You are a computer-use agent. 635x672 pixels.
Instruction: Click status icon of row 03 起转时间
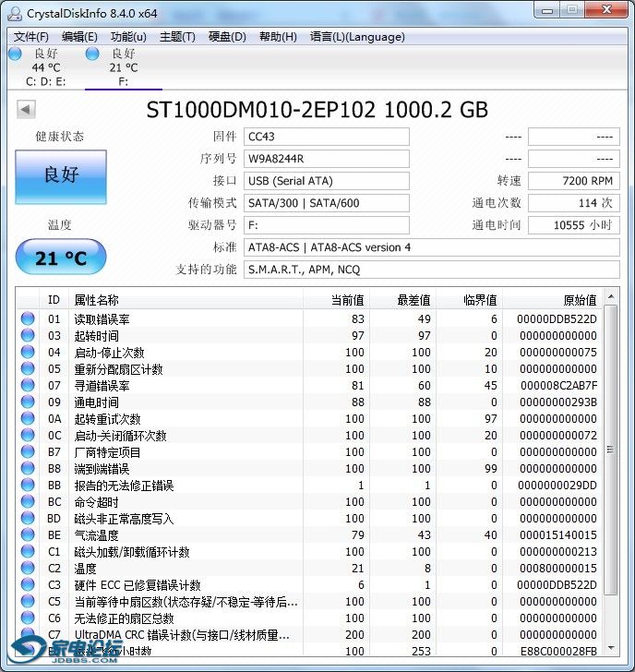(28, 335)
